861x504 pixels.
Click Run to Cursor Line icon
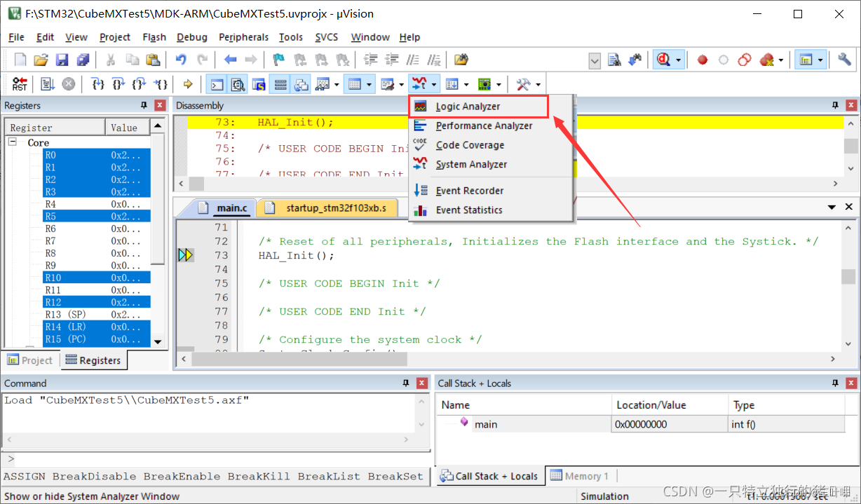tap(161, 84)
